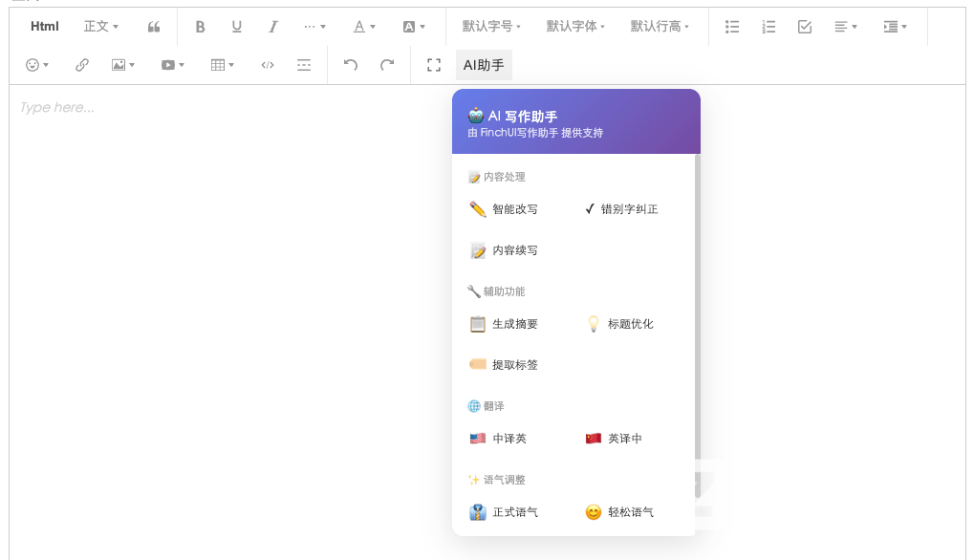Image resolution: width=974 pixels, height=560 pixels.
Task: Insert a bulleted list
Action: click(732, 27)
